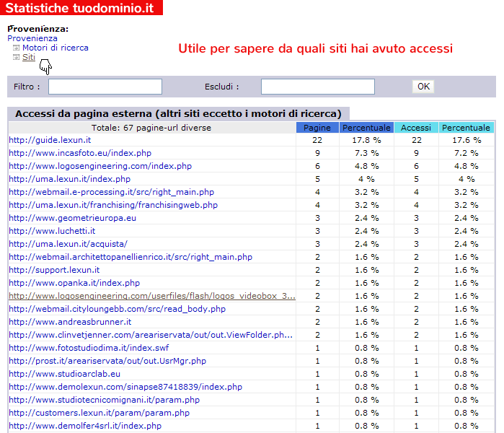The width and height of the screenshot is (504, 433).
Task: Open the Provenienza link
Action: 32,38
